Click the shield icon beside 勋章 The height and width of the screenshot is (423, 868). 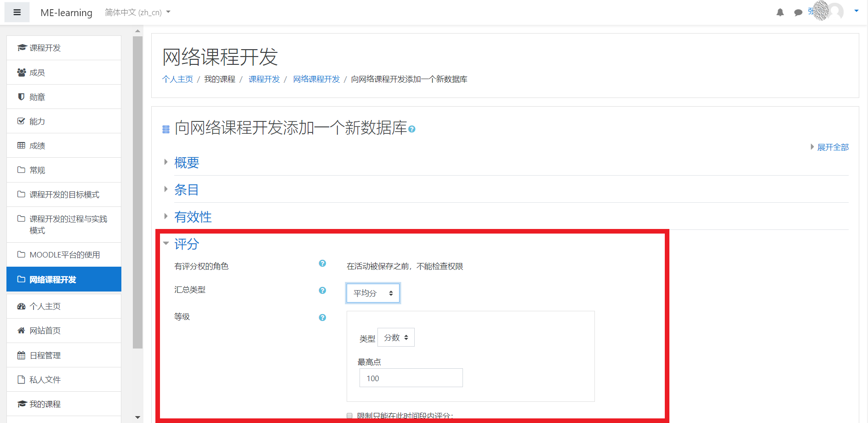21,97
